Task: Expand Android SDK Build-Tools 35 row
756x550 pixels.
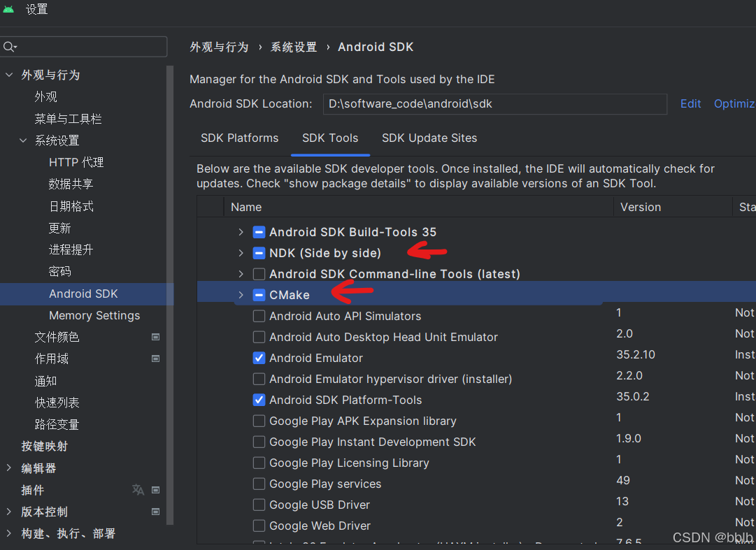Action: coord(241,232)
